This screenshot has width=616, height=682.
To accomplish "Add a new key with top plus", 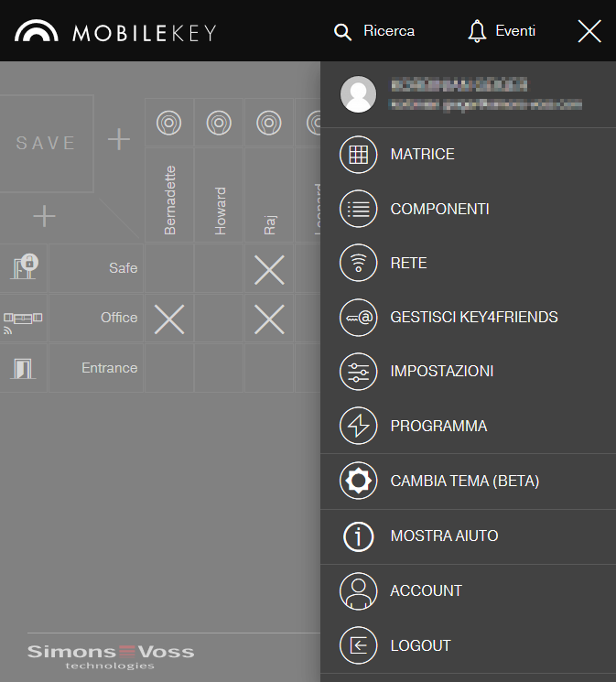I will click(119, 139).
